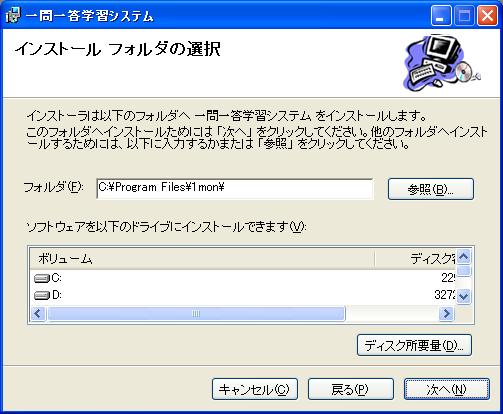Click the volume list's scroll up arrow
The width and height of the screenshot is (503, 414).
[464, 257]
